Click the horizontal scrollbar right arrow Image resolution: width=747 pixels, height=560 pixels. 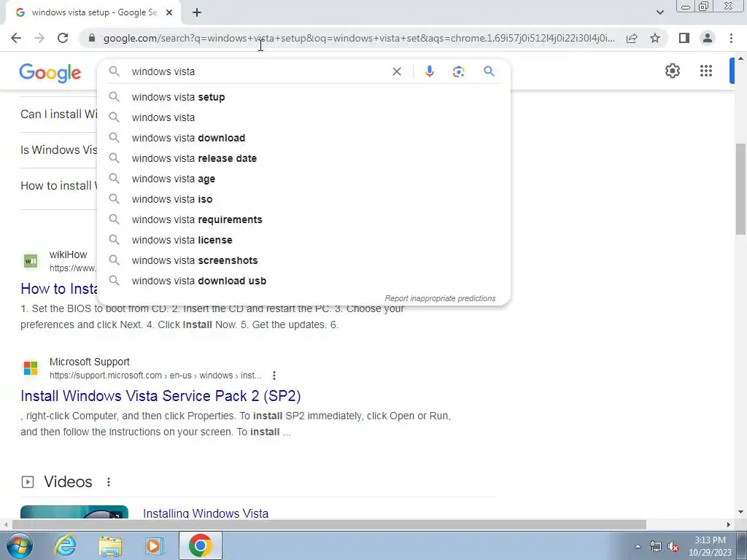(729, 525)
